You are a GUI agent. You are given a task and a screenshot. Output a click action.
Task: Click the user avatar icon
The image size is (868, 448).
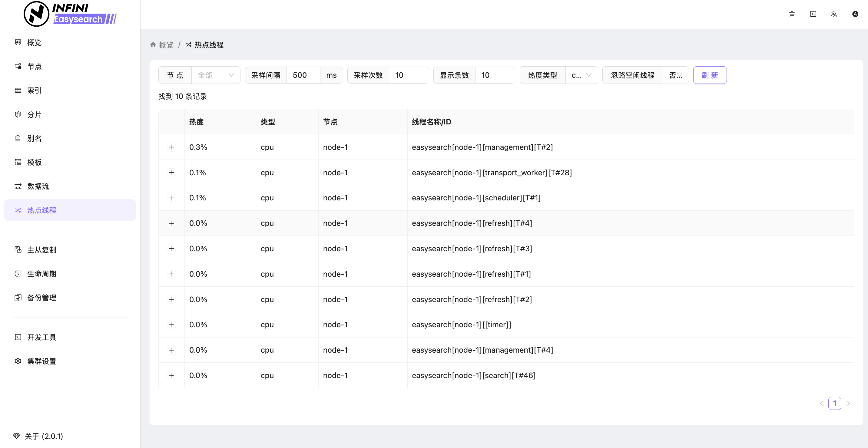[x=855, y=14]
